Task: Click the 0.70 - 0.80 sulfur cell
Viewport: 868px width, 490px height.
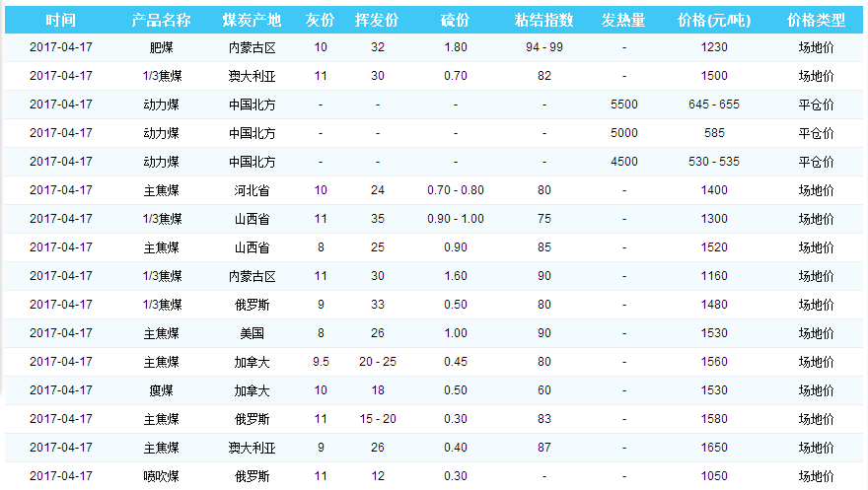Action: pyautogui.click(x=455, y=190)
